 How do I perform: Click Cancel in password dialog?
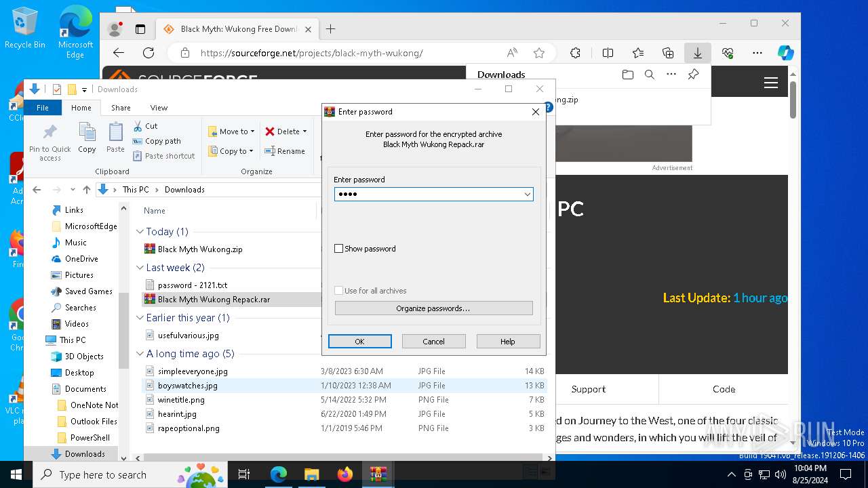[x=434, y=342]
